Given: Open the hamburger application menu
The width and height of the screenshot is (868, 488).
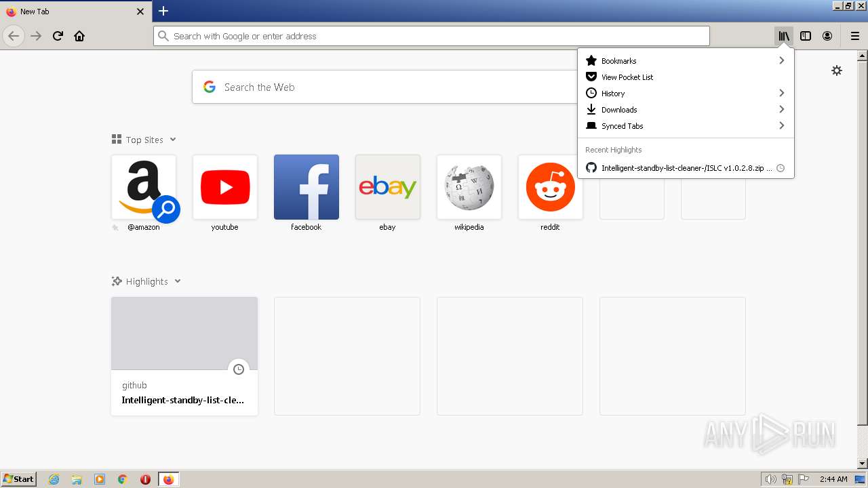Looking at the screenshot, I should coord(854,36).
